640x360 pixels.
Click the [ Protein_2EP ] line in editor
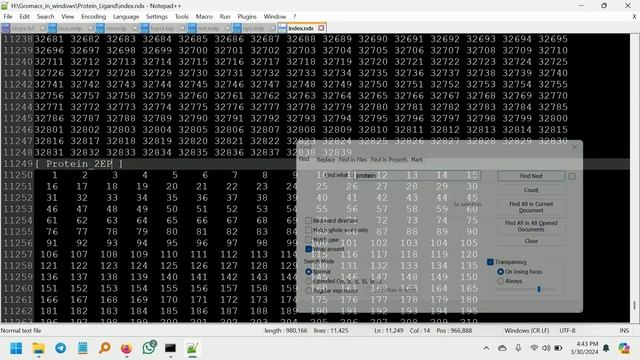[x=79, y=164]
